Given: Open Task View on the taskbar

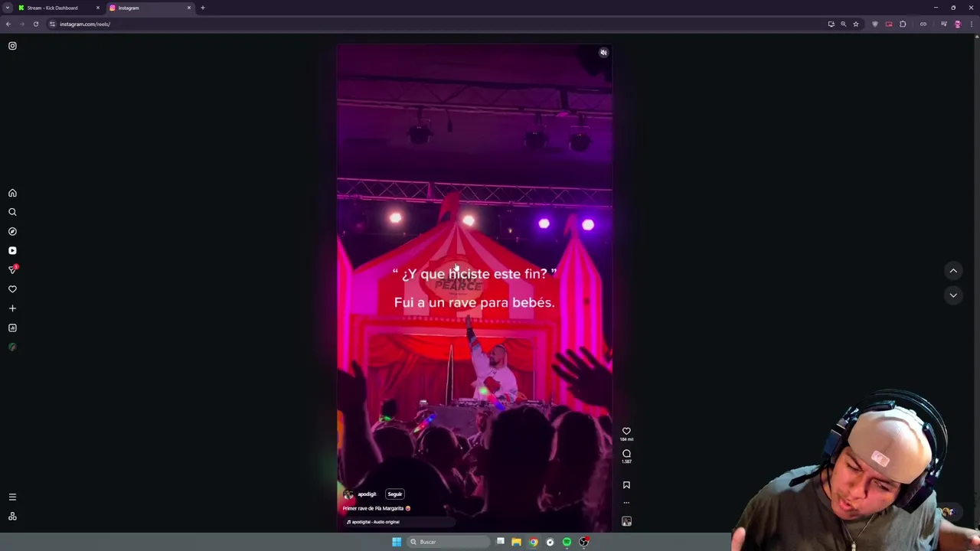Looking at the screenshot, I should point(500,542).
